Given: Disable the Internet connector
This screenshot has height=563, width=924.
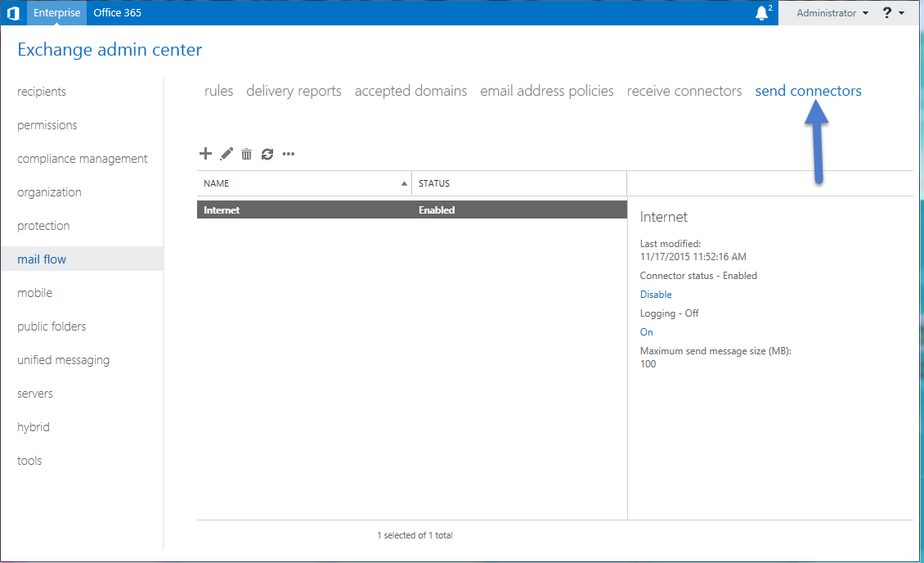Looking at the screenshot, I should [x=656, y=294].
